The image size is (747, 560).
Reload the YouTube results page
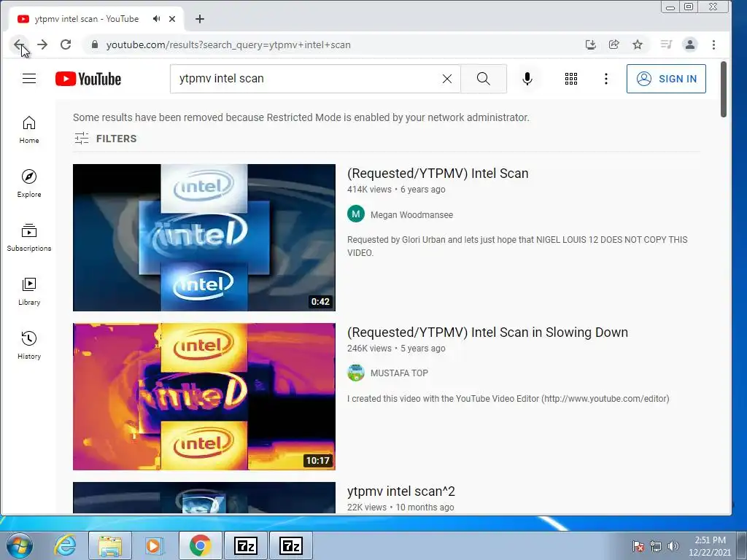pyautogui.click(x=66, y=44)
